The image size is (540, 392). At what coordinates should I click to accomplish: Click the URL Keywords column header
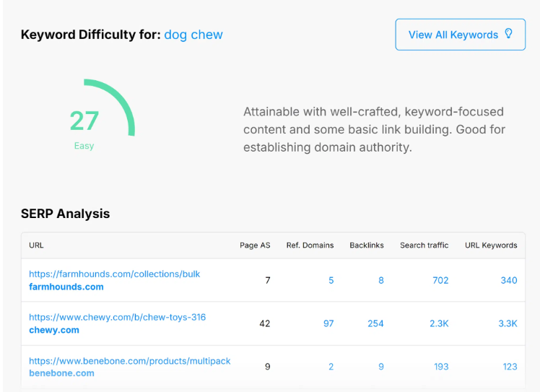491,245
